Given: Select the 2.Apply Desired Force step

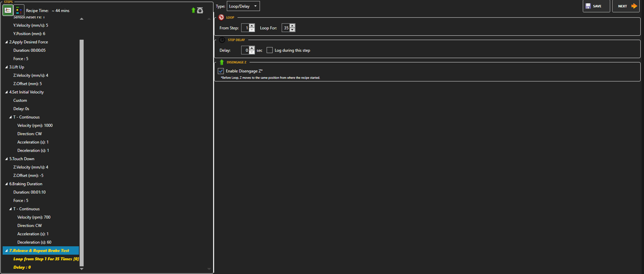Looking at the screenshot, I should pos(28,42).
